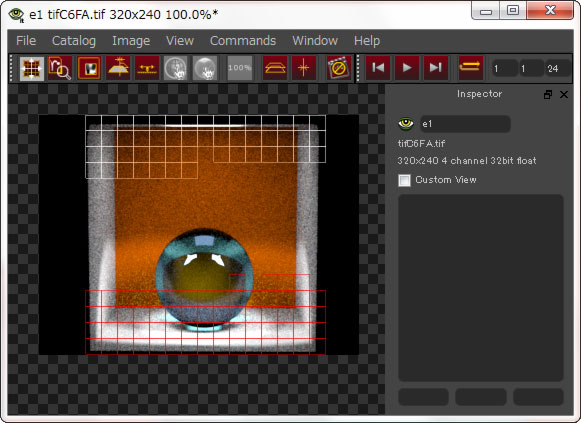This screenshot has height=423, width=581.
Task: Click the e1 name input field
Action: tap(465, 124)
